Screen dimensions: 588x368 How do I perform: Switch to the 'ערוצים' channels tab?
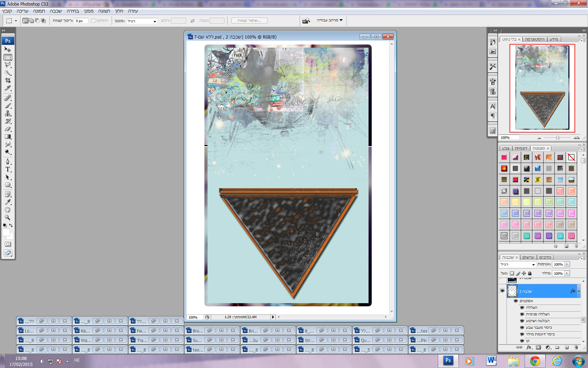(x=528, y=257)
